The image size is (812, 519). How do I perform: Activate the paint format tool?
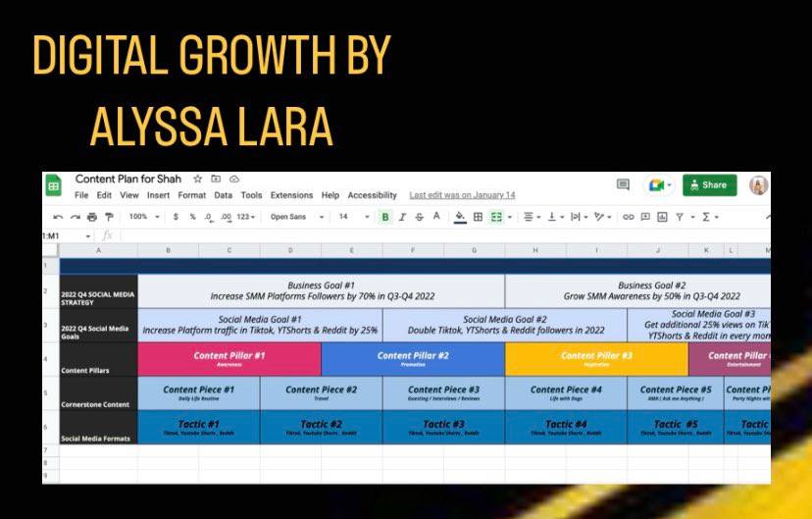109,217
